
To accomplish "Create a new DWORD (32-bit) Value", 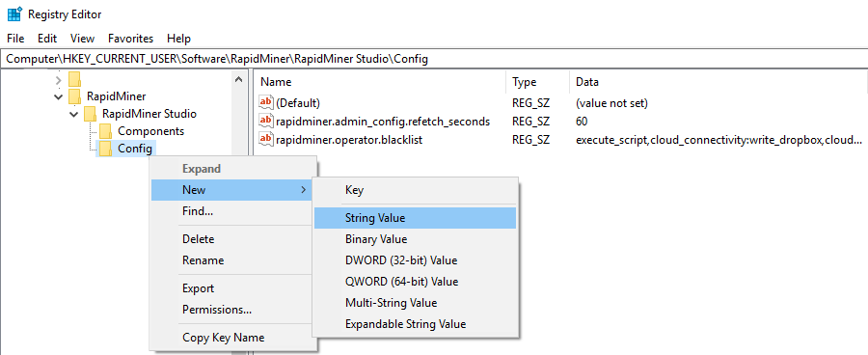I will tap(415, 260).
